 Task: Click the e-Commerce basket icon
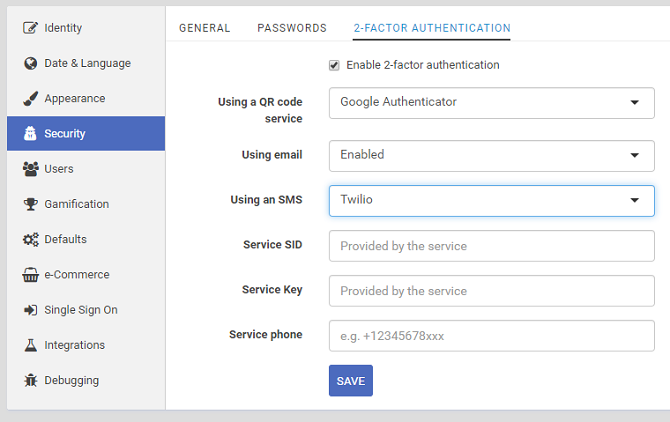coord(30,275)
